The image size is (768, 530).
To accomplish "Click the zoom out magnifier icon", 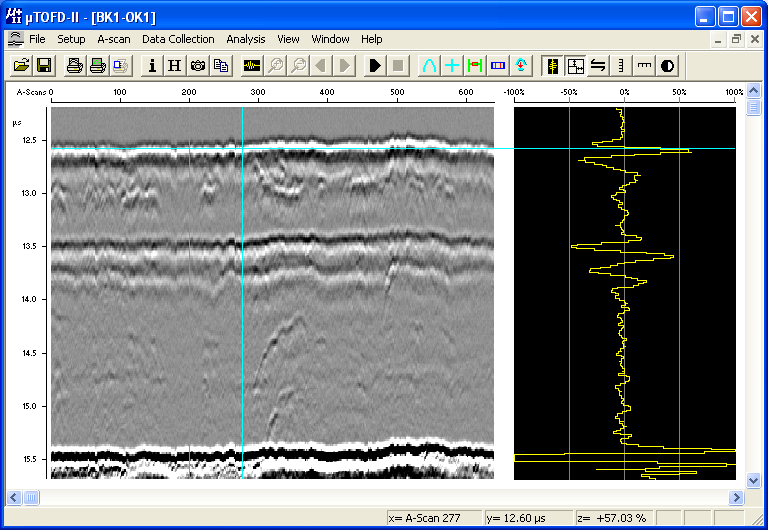I will 298,66.
